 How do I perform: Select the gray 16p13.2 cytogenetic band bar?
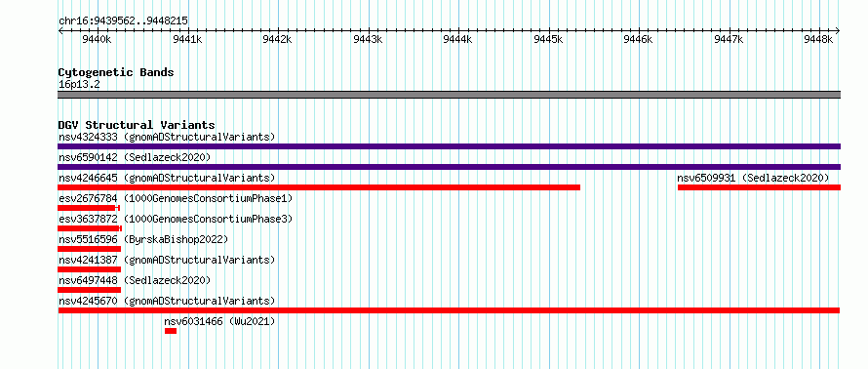point(449,95)
